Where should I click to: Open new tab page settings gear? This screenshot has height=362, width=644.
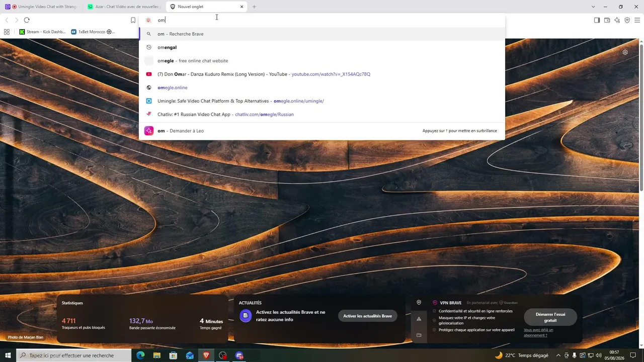tap(625, 52)
